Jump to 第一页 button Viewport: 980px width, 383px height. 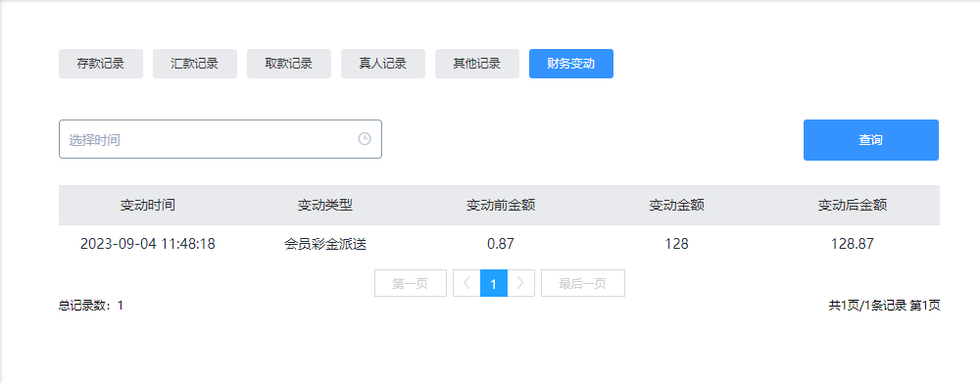410,283
